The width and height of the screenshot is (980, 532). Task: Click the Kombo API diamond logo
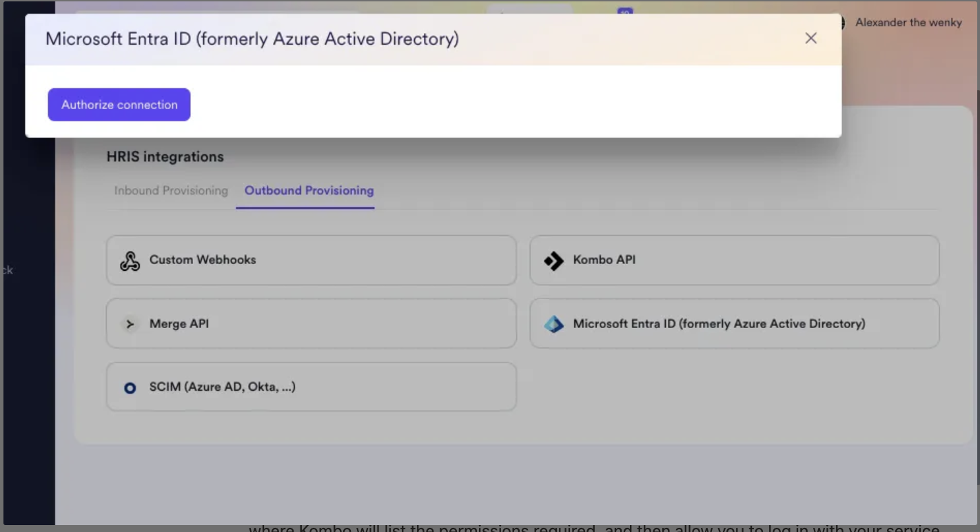[x=553, y=260]
